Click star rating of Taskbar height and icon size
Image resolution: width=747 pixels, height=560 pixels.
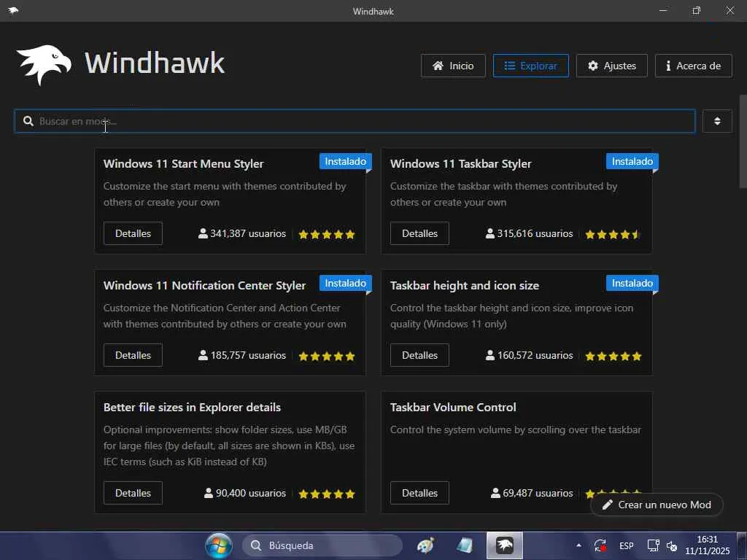[x=614, y=356]
